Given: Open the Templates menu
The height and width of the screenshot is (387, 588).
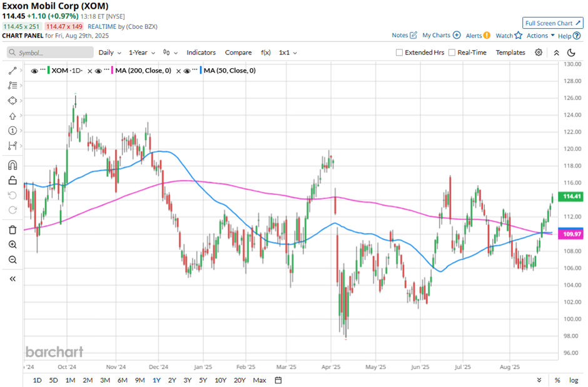Looking at the screenshot, I should (510, 53).
